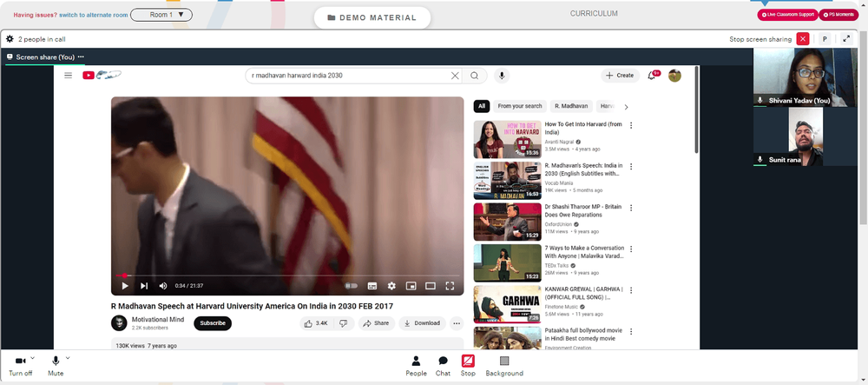Toggle the autoplay switch in the player
Image resolution: width=868 pixels, height=385 pixels.
click(x=351, y=286)
